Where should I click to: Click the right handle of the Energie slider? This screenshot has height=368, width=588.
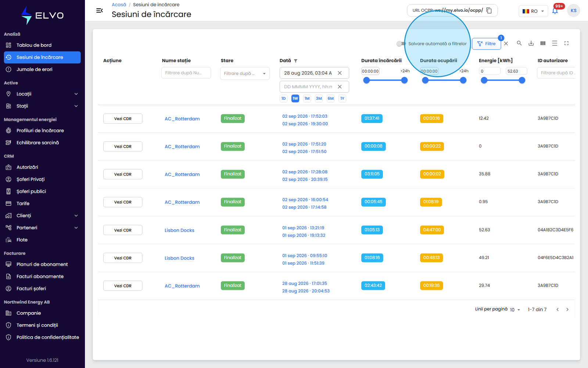[522, 80]
